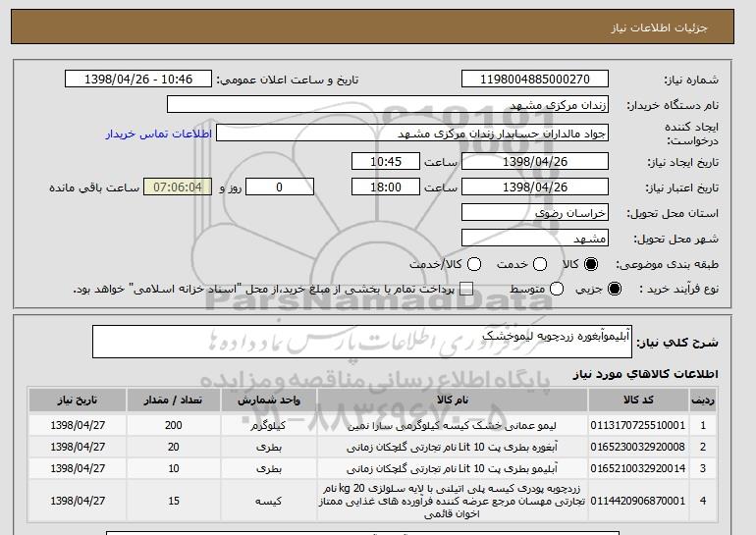756x535 pixels.
Task: Click product code 0165210032920014
Action: tap(638, 468)
